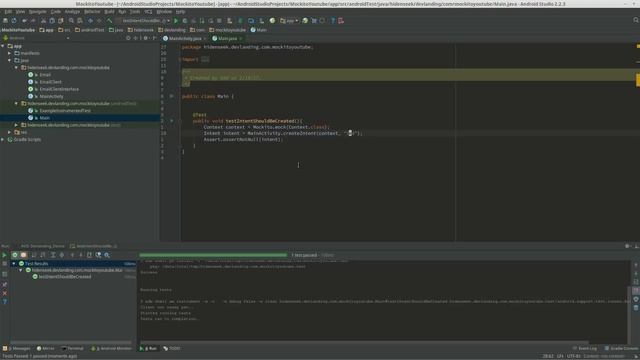Collapse Test Results node in Run panel

14,264
